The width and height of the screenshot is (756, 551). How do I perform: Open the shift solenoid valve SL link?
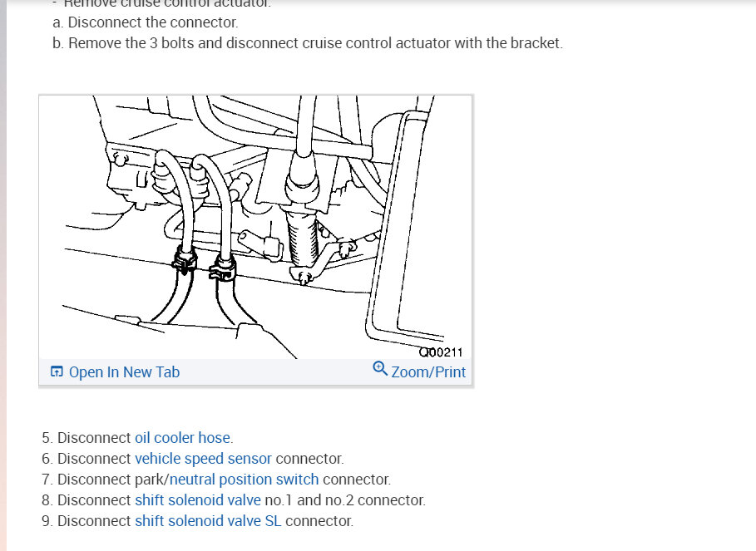208,520
